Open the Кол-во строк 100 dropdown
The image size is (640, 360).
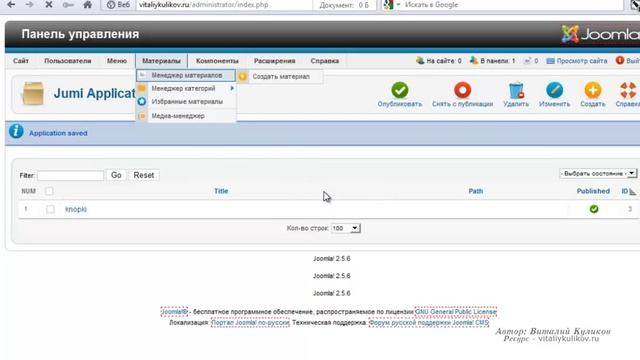click(x=345, y=228)
